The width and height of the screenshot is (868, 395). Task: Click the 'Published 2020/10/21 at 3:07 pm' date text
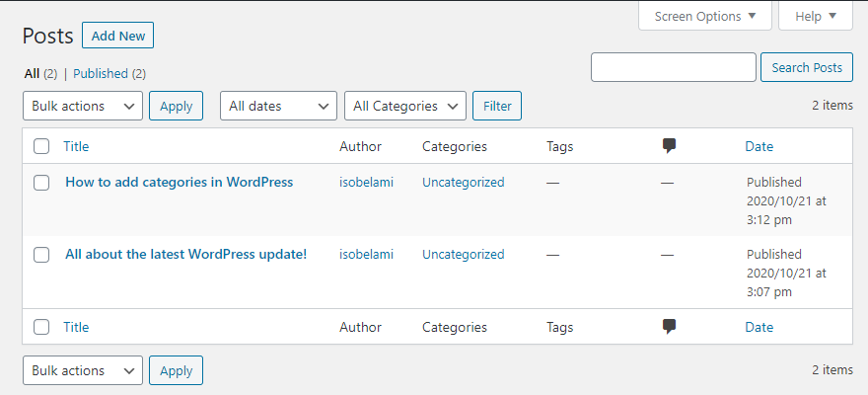786,273
